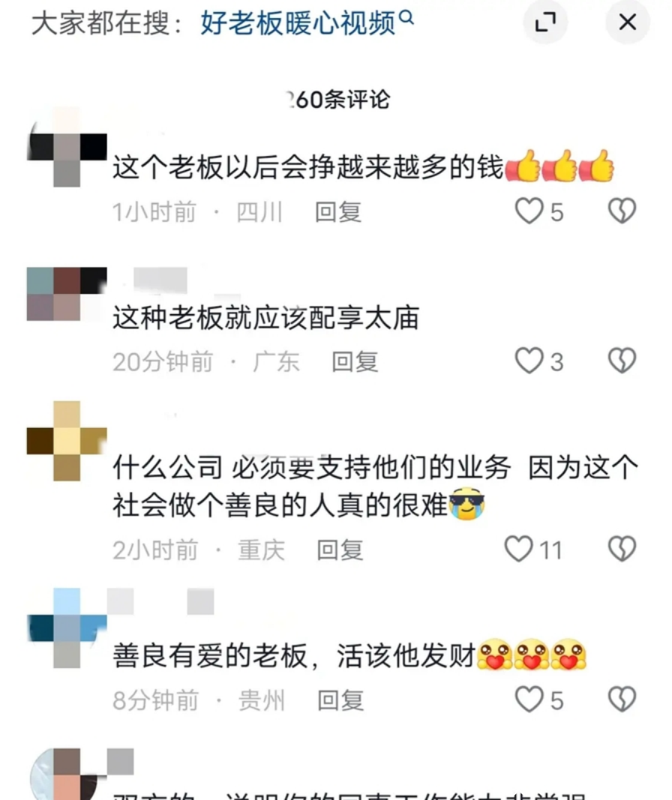
Task: Like the Chongqing comment with 11 likes
Action: coord(518,549)
